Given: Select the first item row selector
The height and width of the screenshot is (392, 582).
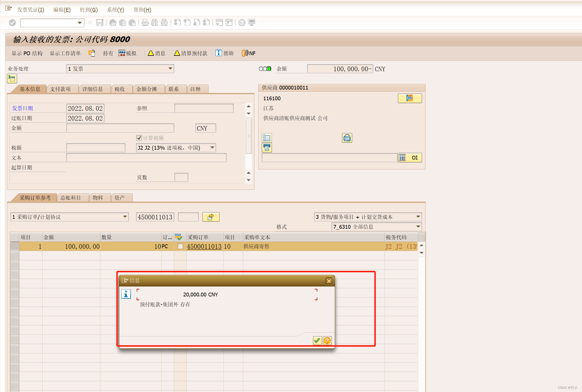Looking at the screenshot, I should (15, 246).
